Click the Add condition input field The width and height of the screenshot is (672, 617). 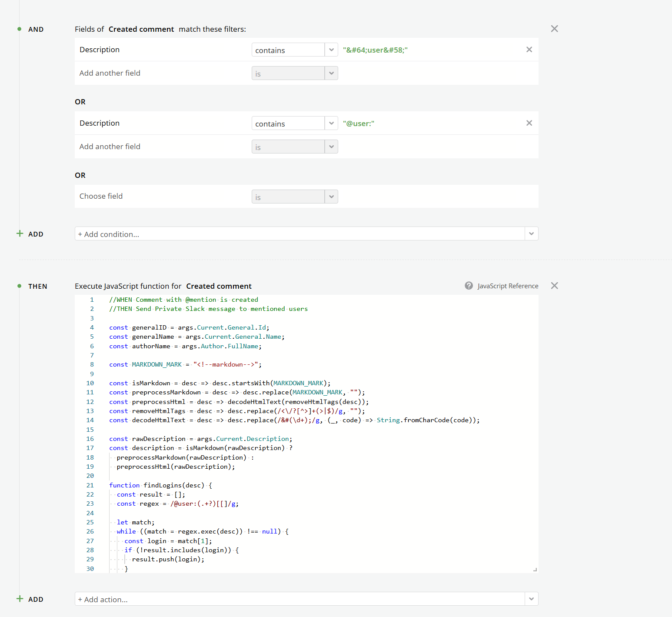[299, 233]
